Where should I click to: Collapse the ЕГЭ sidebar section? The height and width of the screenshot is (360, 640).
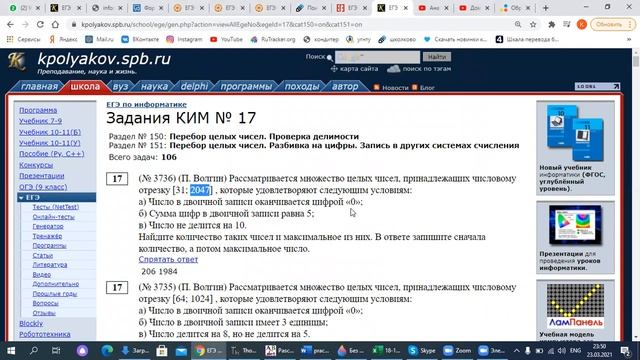point(57,197)
